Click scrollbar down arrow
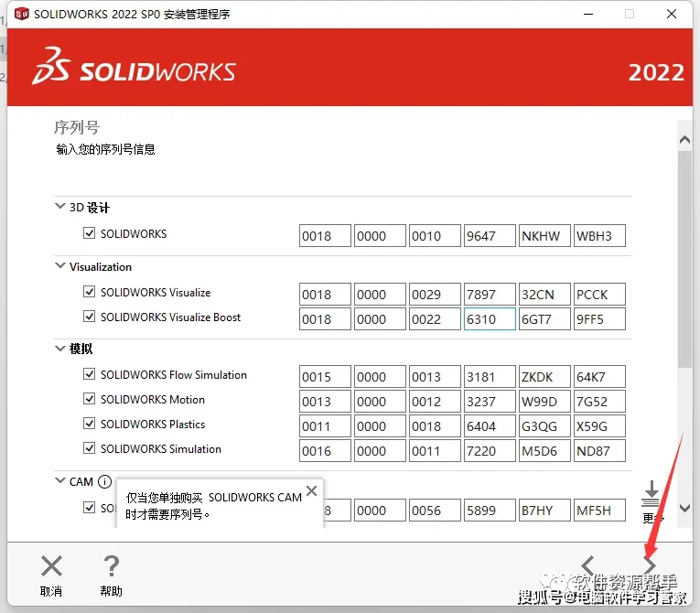Viewport: 700px width, 613px height. (684, 508)
